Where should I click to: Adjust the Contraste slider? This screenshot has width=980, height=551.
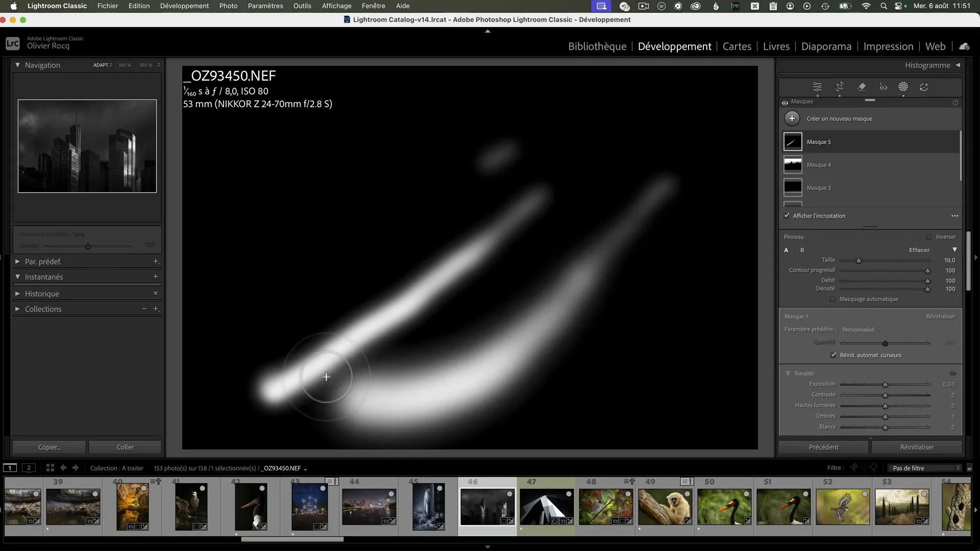click(885, 395)
